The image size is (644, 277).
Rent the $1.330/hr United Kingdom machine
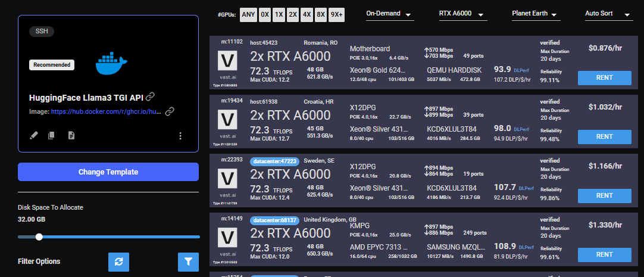coord(605,255)
